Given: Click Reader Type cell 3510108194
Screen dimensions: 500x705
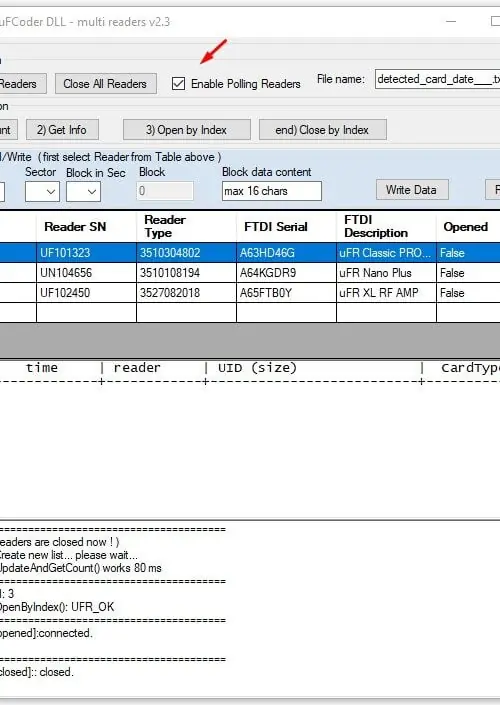Looking at the screenshot, I should tap(186, 273).
